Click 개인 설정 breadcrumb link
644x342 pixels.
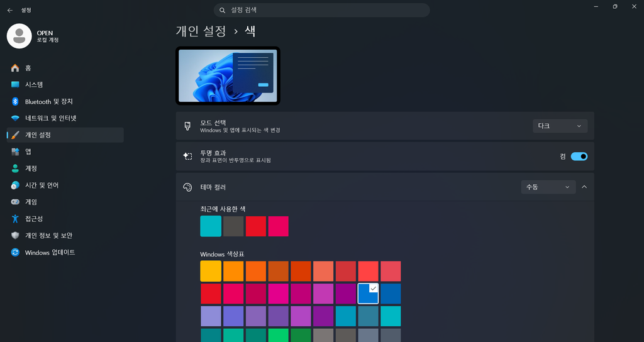click(201, 31)
